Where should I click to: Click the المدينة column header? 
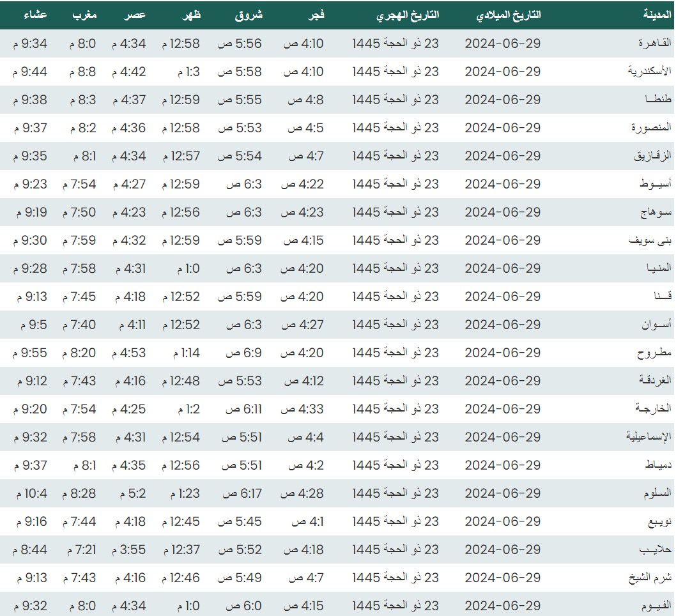(652, 15)
